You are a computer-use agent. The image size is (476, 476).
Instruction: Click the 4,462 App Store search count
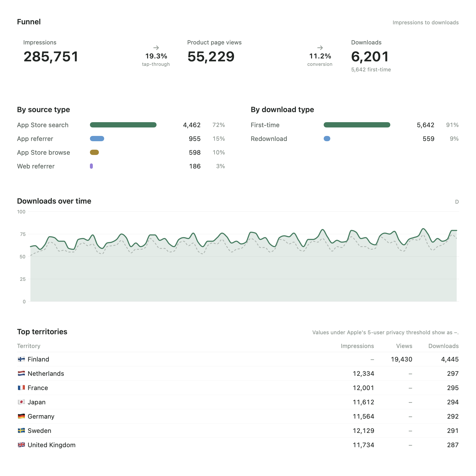pyautogui.click(x=192, y=125)
